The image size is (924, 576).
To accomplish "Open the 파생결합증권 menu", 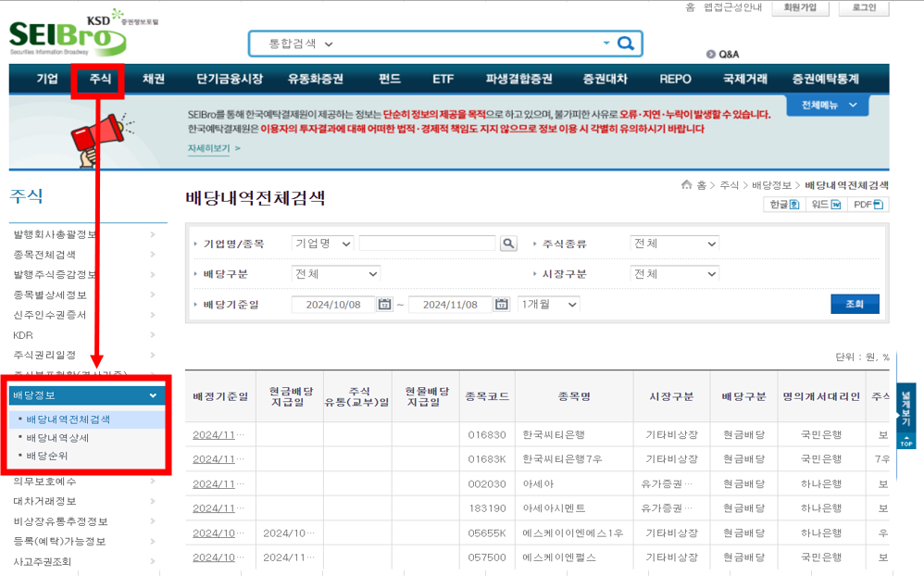I will tap(518, 79).
